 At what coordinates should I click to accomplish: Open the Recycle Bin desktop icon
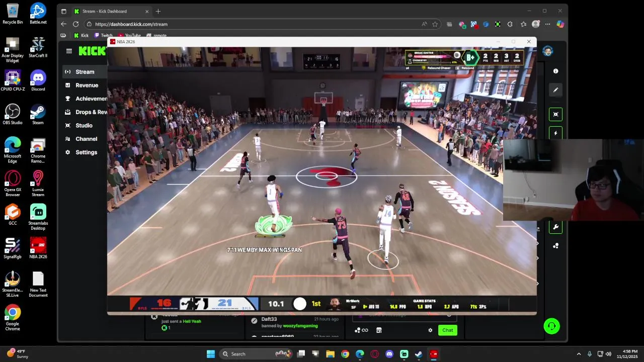13,14
